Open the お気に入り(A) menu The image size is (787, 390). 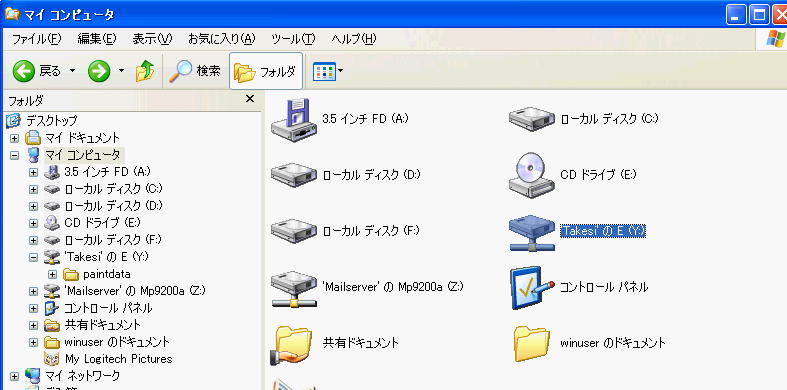click(221, 39)
